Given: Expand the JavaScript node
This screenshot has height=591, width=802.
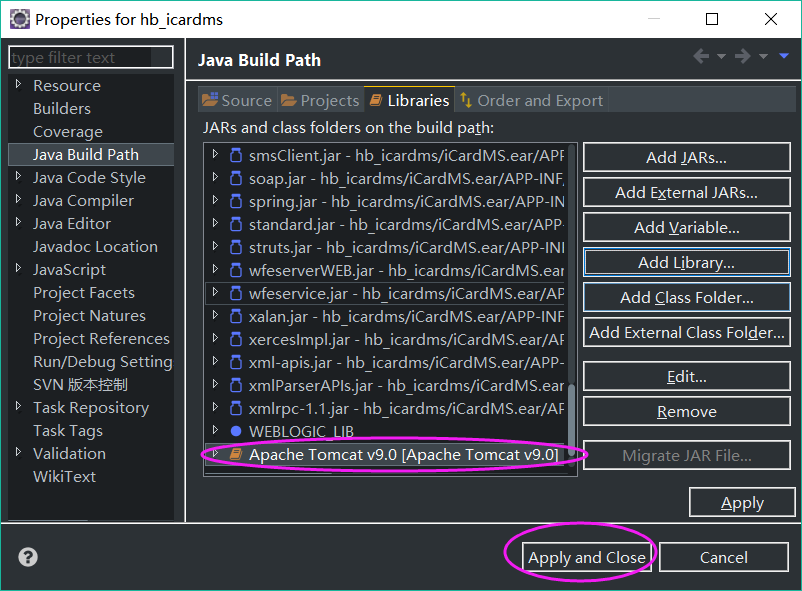Looking at the screenshot, I should pos(18,268).
